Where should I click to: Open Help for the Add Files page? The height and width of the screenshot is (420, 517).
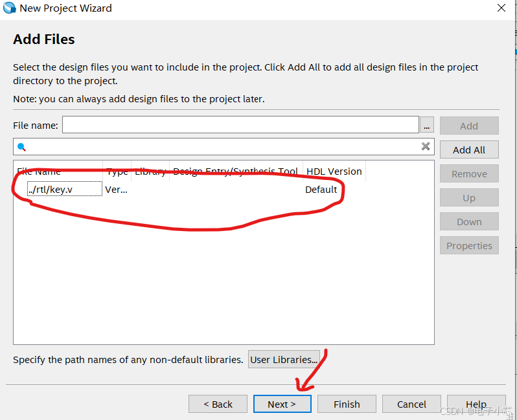[x=476, y=404]
